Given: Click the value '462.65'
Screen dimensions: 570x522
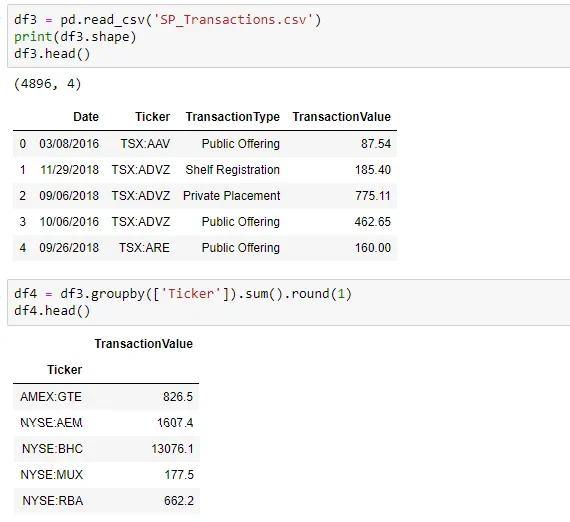Looking at the screenshot, I should (x=373, y=222).
